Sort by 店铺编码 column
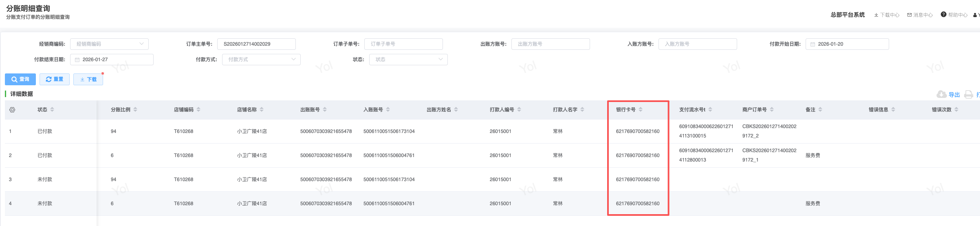Screen dimensions: 980x226 click(198, 110)
